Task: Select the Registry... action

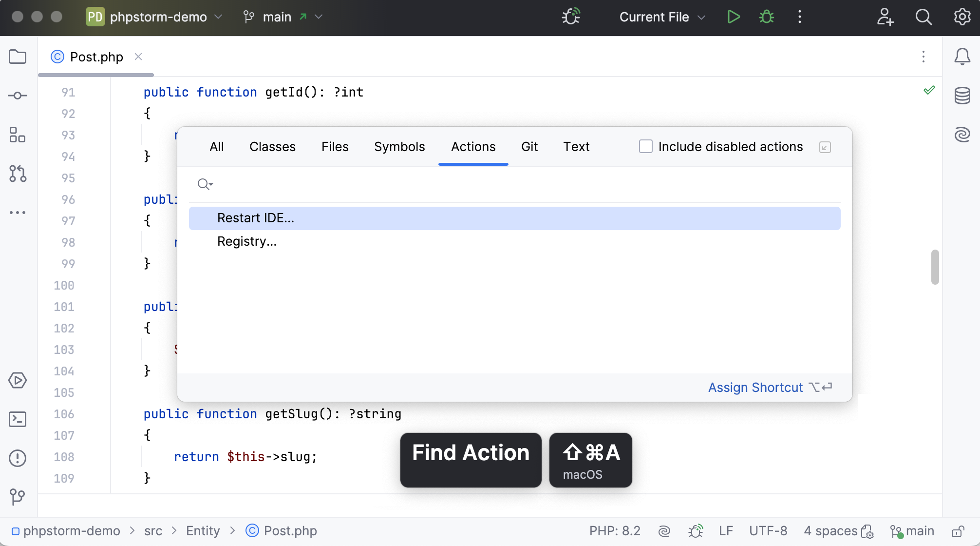Action: tap(247, 241)
